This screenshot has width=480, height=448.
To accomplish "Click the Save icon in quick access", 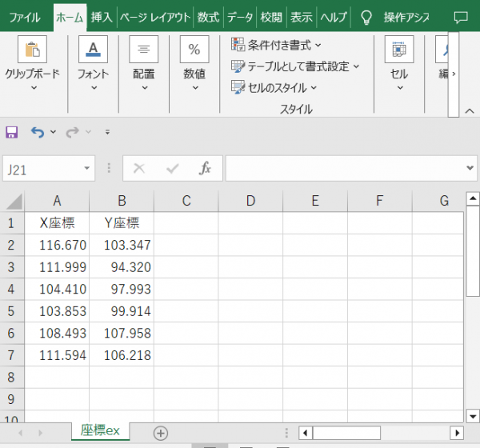I will (x=12, y=132).
